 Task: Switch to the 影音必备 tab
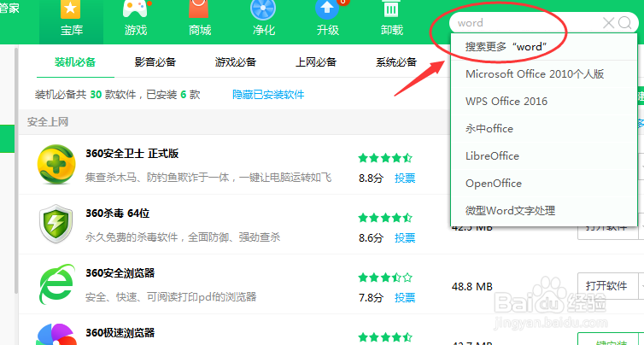[x=155, y=62]
